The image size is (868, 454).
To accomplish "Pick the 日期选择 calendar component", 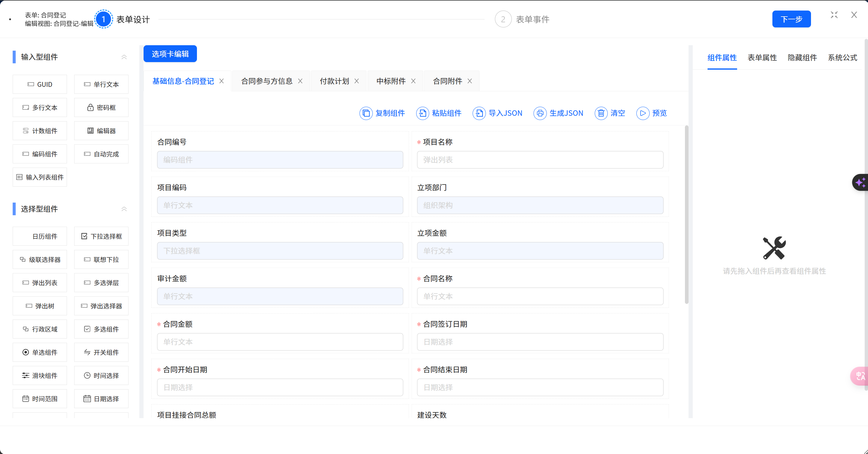I will tap(101, 399).
